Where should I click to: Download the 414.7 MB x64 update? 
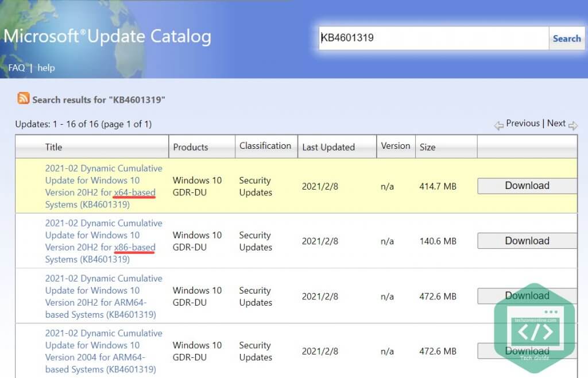(527, 186)
